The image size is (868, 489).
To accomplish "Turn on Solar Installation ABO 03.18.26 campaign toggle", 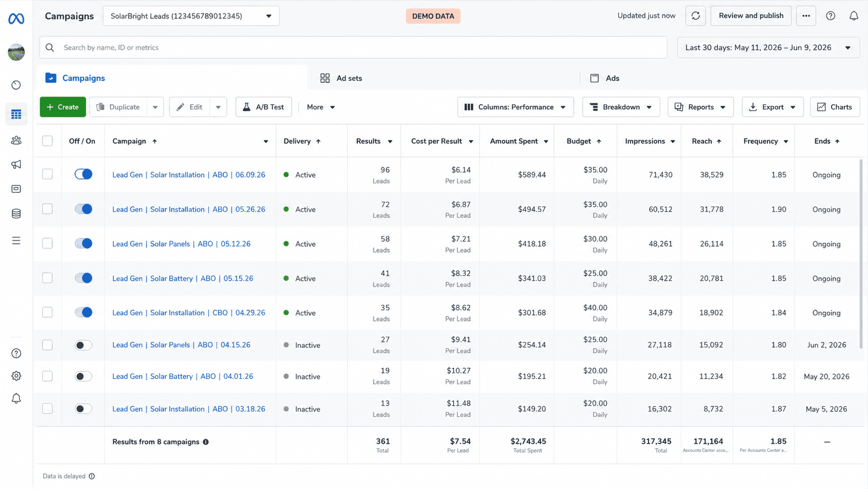I will (x=83, y=409).
